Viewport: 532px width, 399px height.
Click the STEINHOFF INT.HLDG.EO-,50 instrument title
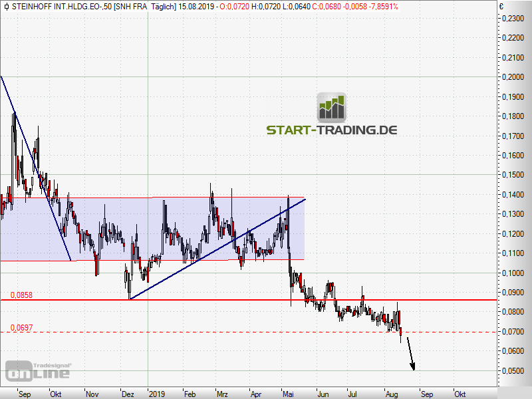tap(61, 7)
